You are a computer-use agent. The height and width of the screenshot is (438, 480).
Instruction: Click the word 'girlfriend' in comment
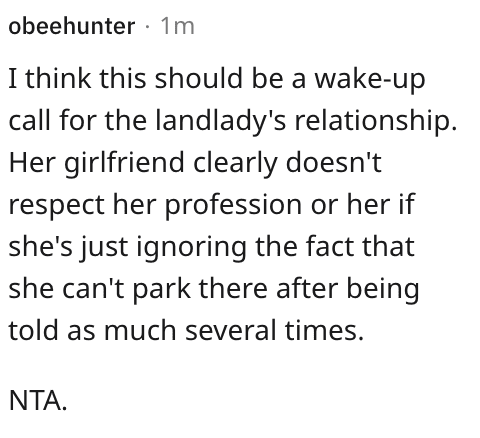(124, 163)
